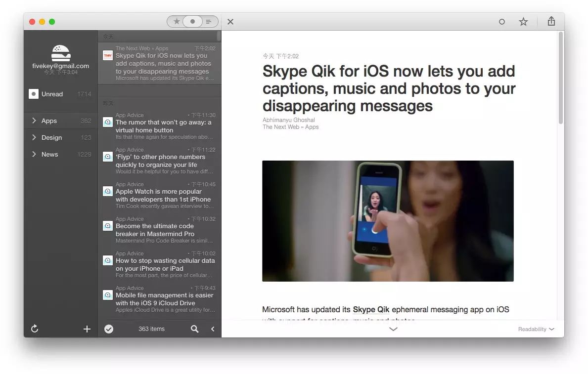Open the article headline link
Viewport: 588px width, 374px height.
click(x=389, y=88)
